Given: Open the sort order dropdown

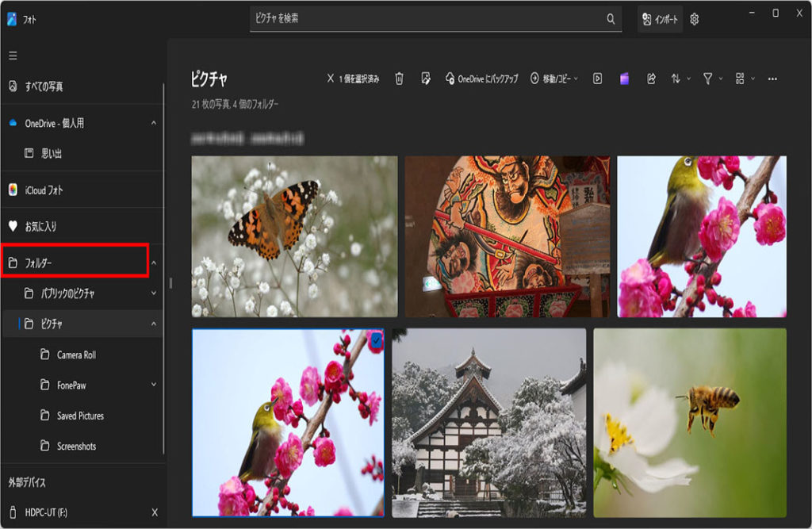Looking at the screenshot, I should coord(680,79).
